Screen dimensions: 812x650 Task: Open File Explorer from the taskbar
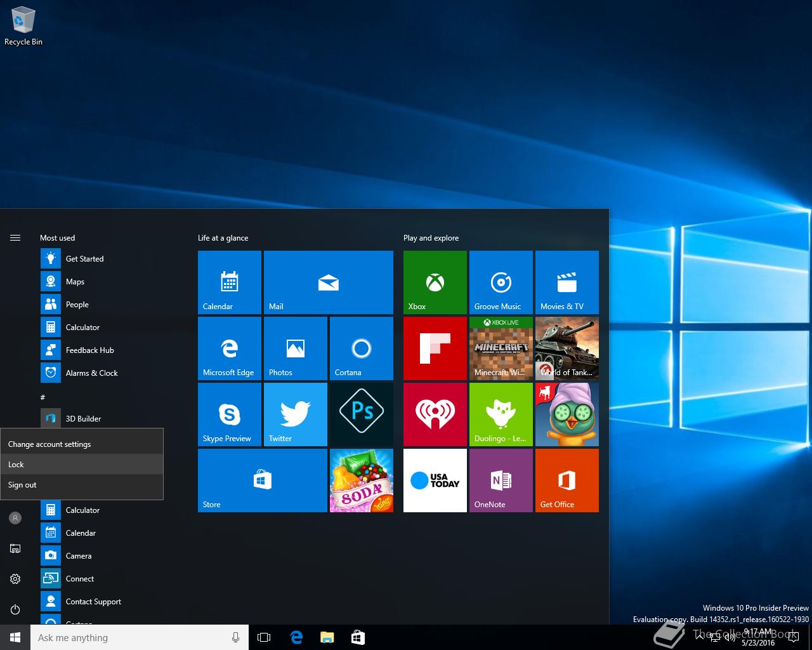(x=327, y=637)
